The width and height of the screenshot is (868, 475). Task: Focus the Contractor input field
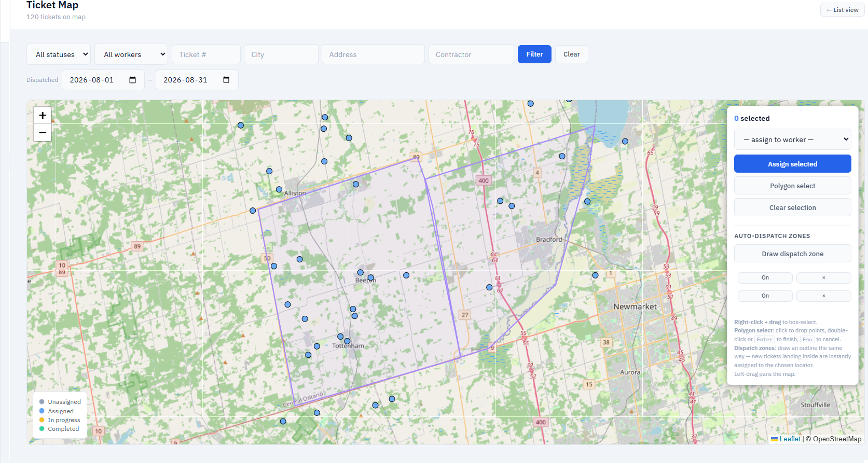(x=471, y=54)
